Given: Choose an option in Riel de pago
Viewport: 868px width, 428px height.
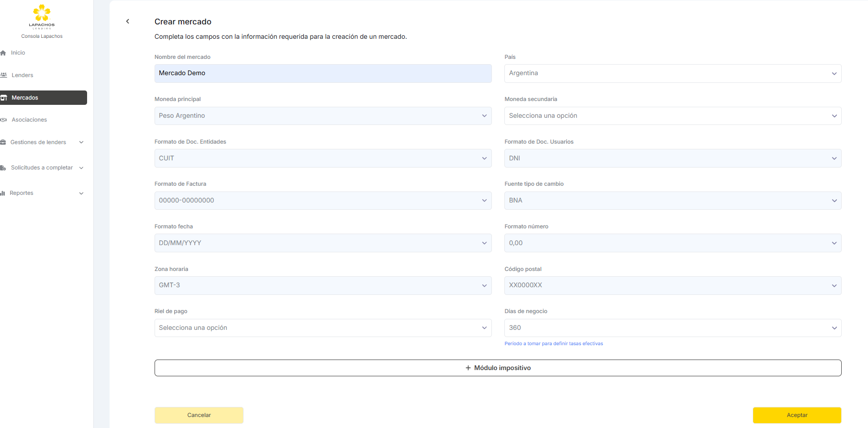Looking at the screenshot, I should [x=323, y=328].
